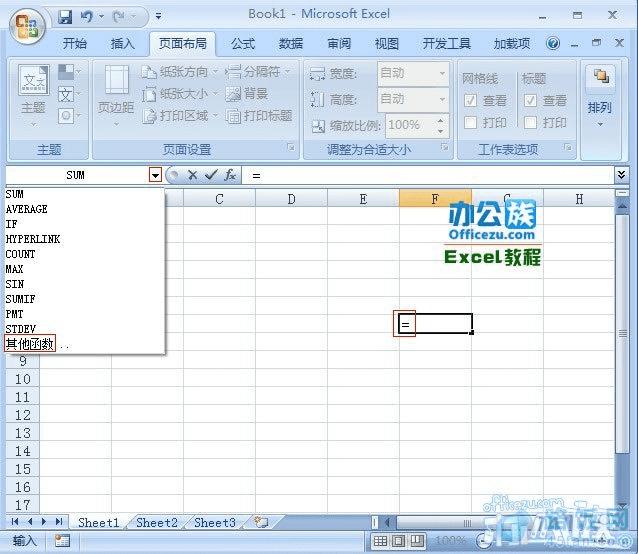The width and height of the screenshot is (638, 554).
Task: Toggle Gridlines Print (打印) checkbox
Action: (x=470, y=122)
